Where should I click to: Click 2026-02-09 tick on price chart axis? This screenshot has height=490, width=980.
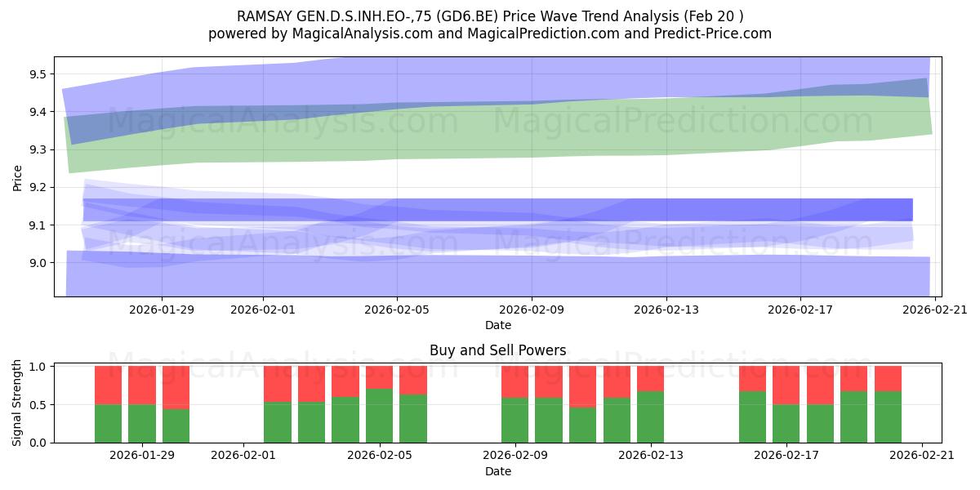[x=532, y=309]
